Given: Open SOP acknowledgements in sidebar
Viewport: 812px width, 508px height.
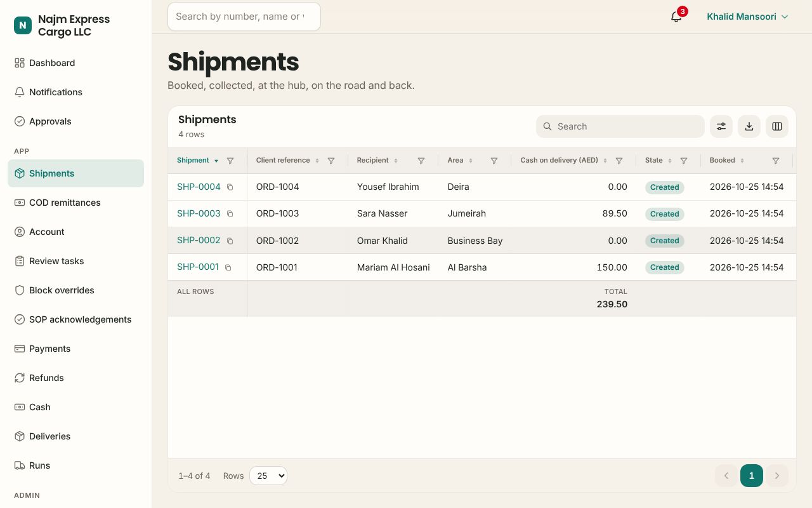Looking at the screenshot, I should 75,319.
